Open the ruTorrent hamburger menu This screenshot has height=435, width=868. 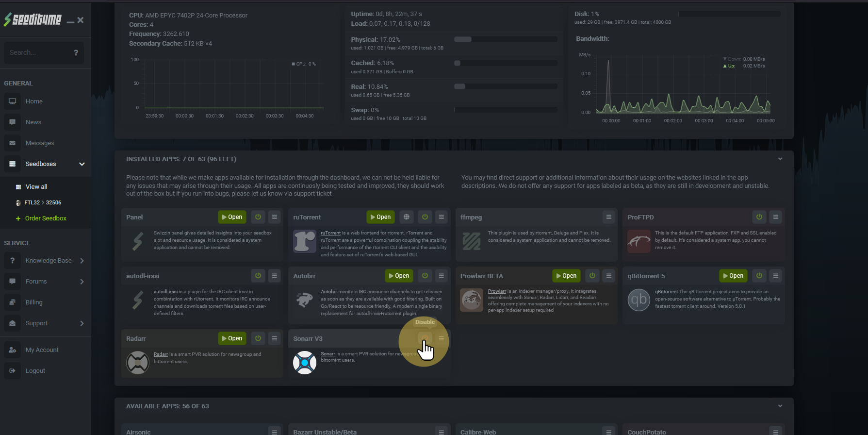442,217
